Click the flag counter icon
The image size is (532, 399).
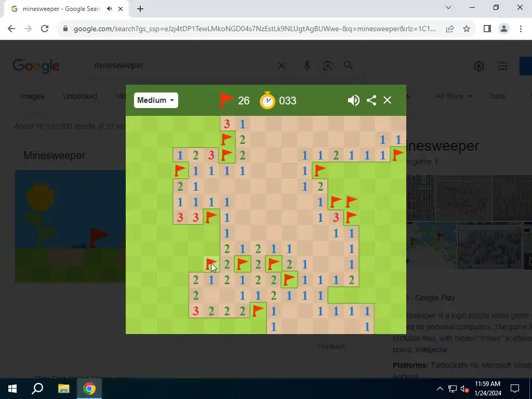click(x=226, y=100)
